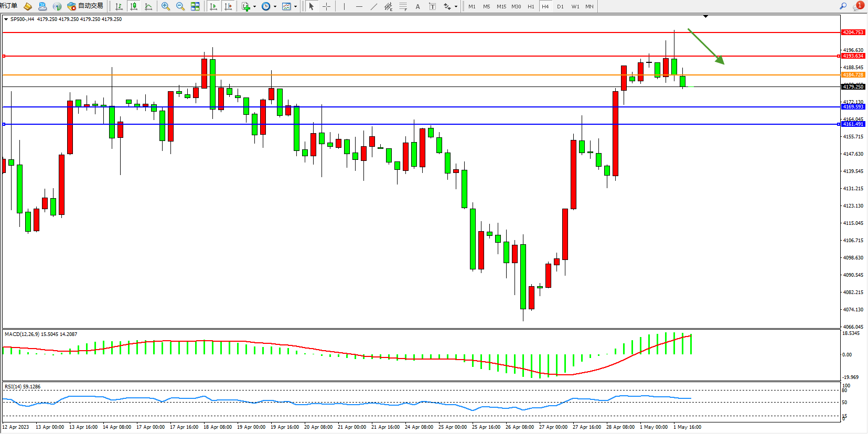Screen dimensions: 868x434
Task: Click the 新订单 new order button
Action: coord(8,6)
